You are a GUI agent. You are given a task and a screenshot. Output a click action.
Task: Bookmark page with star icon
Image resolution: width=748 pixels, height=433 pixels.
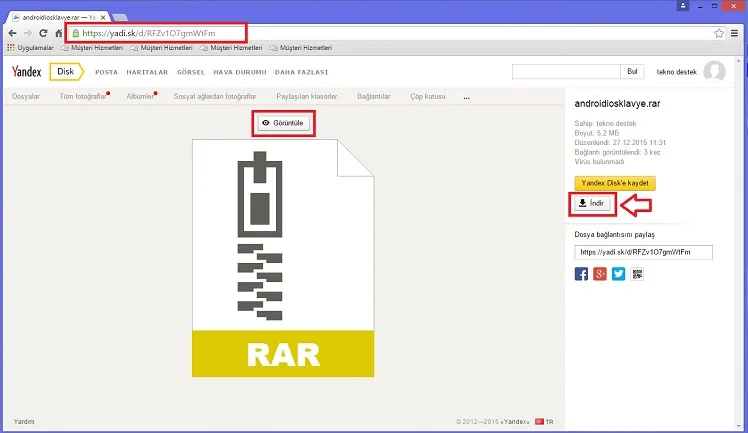(719, 33)
